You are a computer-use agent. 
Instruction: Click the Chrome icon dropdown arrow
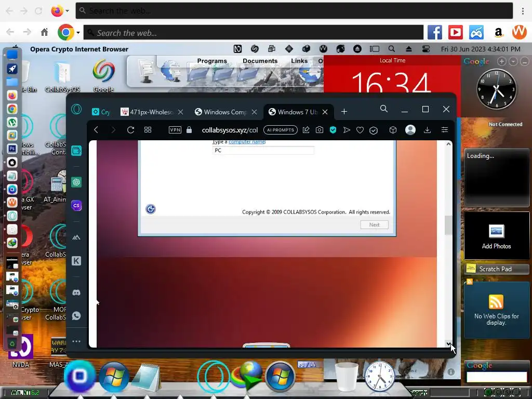click(x=78, y=33)
